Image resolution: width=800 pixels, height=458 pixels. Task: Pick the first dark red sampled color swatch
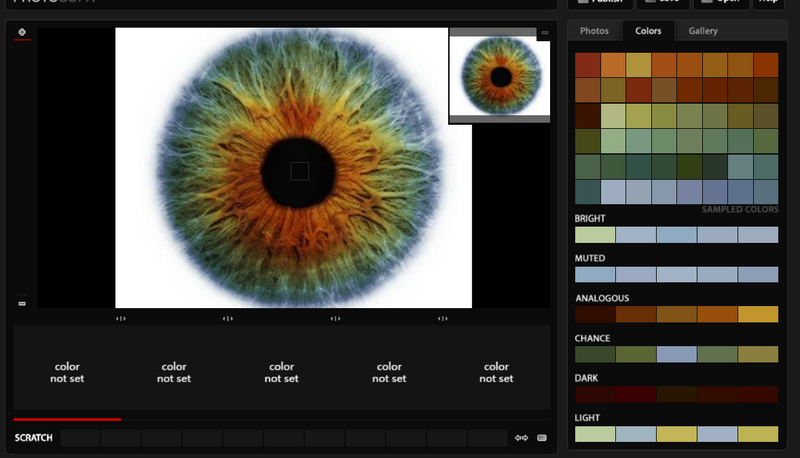pos(587,65)
